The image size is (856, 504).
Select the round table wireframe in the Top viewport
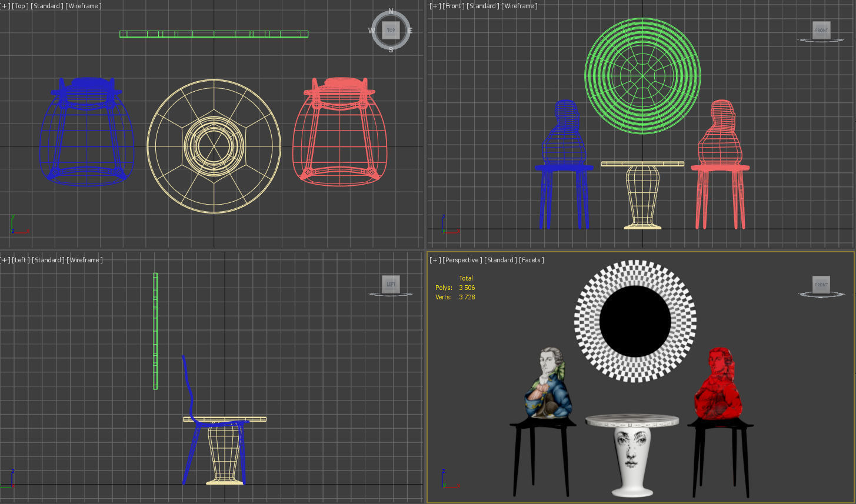214,146
